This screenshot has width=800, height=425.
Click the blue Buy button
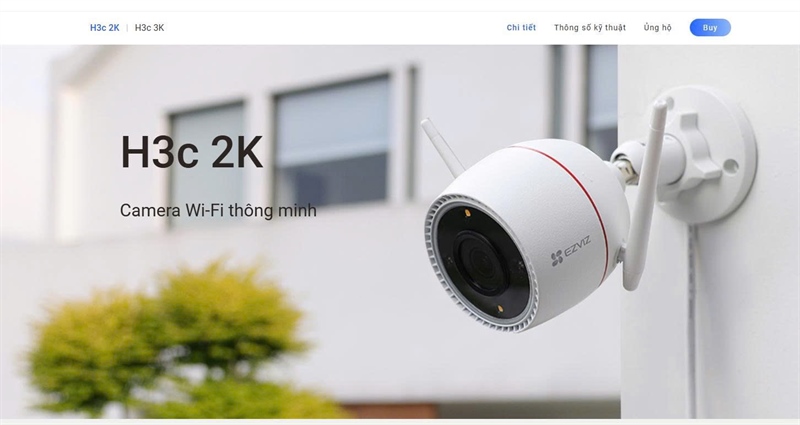tap(710, 28)
